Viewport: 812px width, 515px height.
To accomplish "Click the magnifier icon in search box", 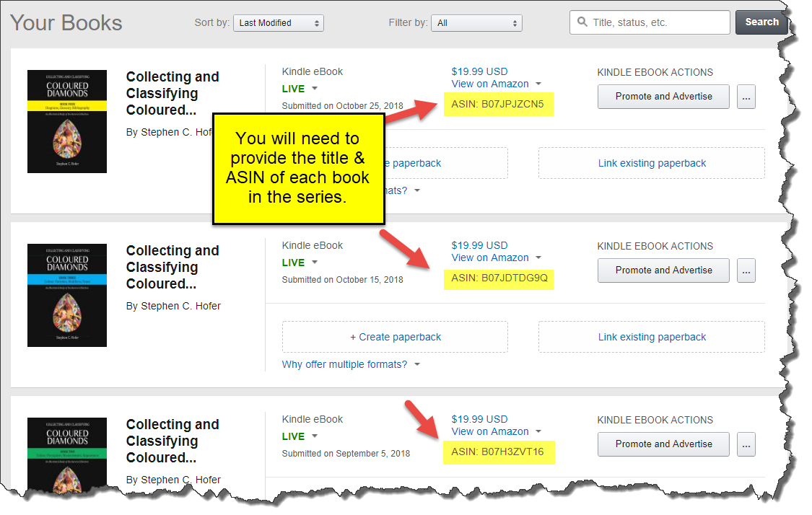I will (582, 22).
